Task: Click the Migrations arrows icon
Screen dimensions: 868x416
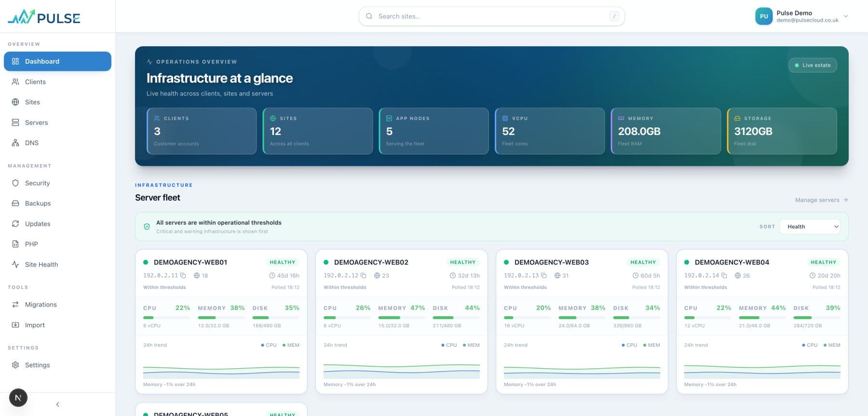Action: pyautogui.click(x=15, y=305)
